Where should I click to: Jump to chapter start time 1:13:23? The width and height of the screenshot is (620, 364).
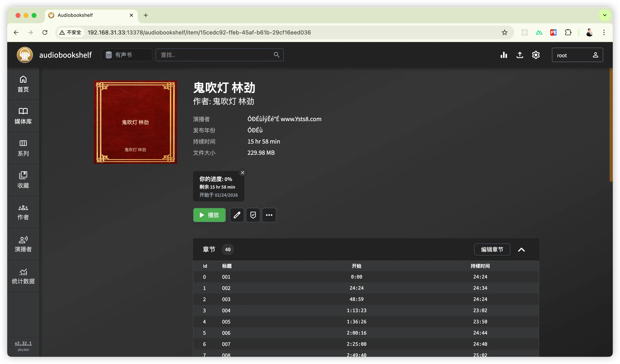click(356, 310)
